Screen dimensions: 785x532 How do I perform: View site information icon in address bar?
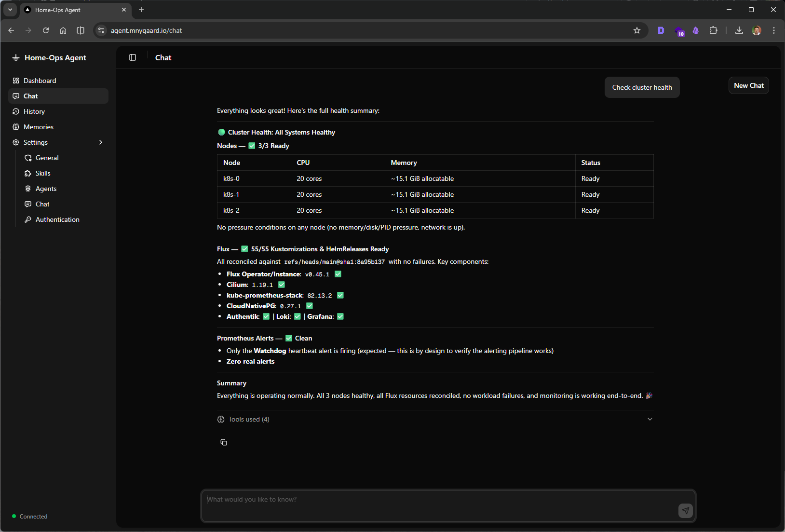[x=101, y=30]
